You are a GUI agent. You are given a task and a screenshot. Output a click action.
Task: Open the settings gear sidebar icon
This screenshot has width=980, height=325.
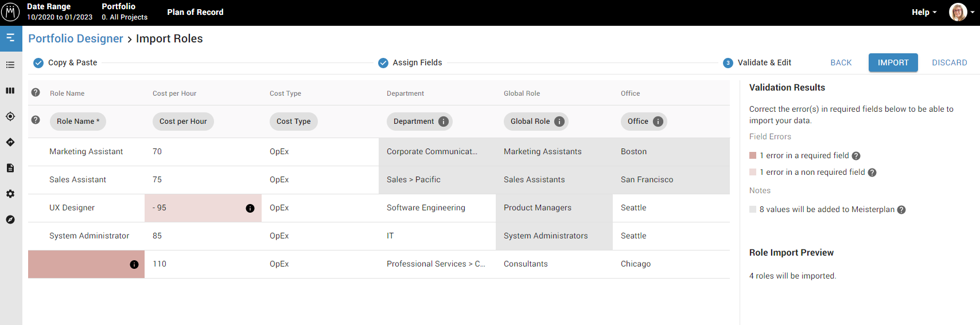[x=10, y=194]
